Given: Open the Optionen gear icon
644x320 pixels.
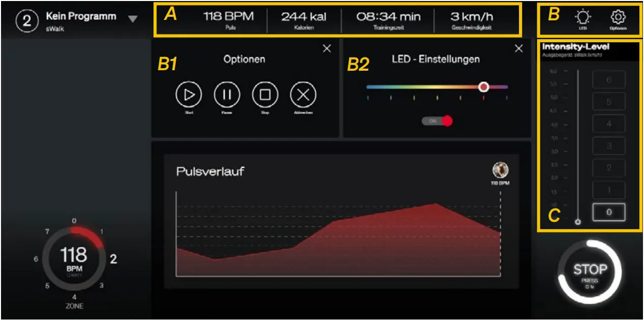Looking at the screenshot, I should click(x=618, y=18).
